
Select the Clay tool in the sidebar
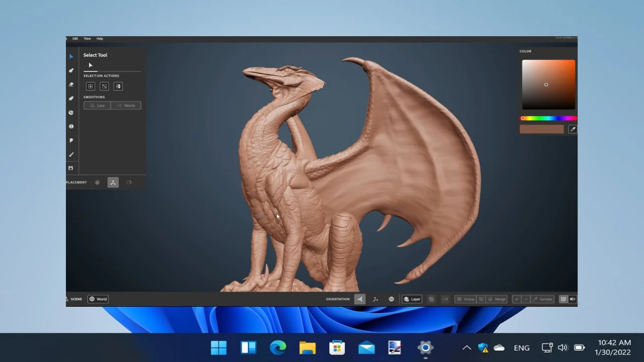click(x=71, y=70)
